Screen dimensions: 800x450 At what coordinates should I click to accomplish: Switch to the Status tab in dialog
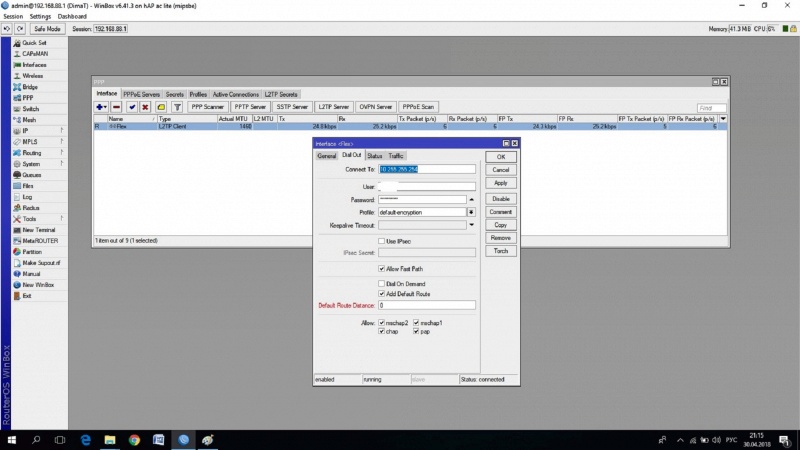(x=374, y=156)
